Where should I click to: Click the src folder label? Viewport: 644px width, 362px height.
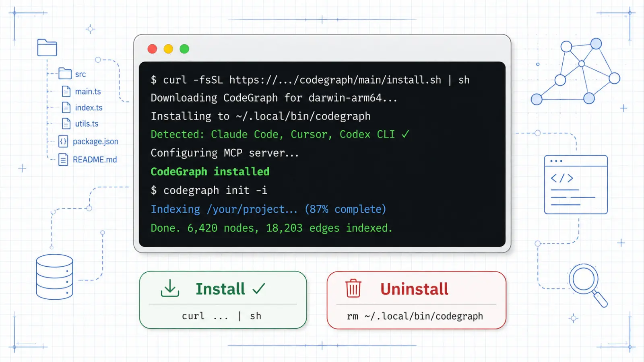tap(80, 74)
